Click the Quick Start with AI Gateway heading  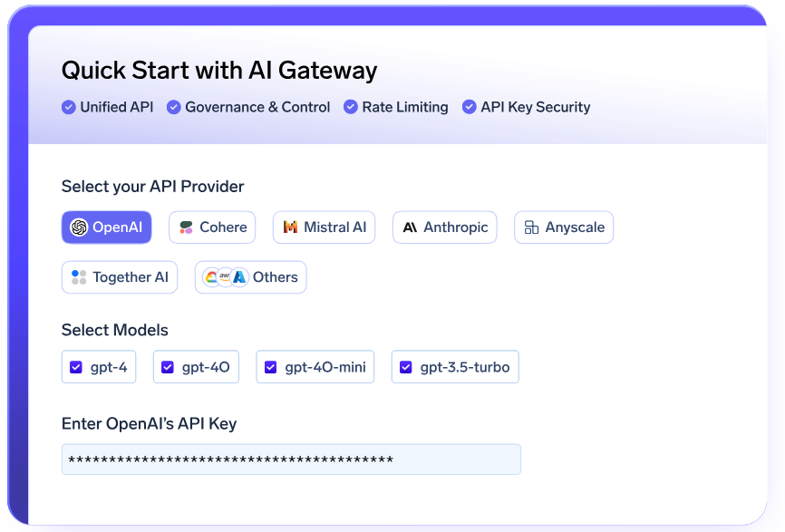coord(219,71)
